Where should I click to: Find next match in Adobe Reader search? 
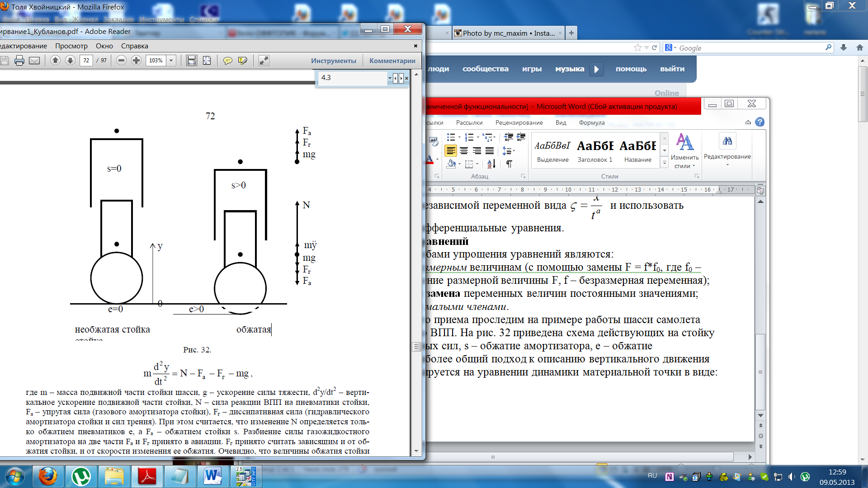(401, 78)
